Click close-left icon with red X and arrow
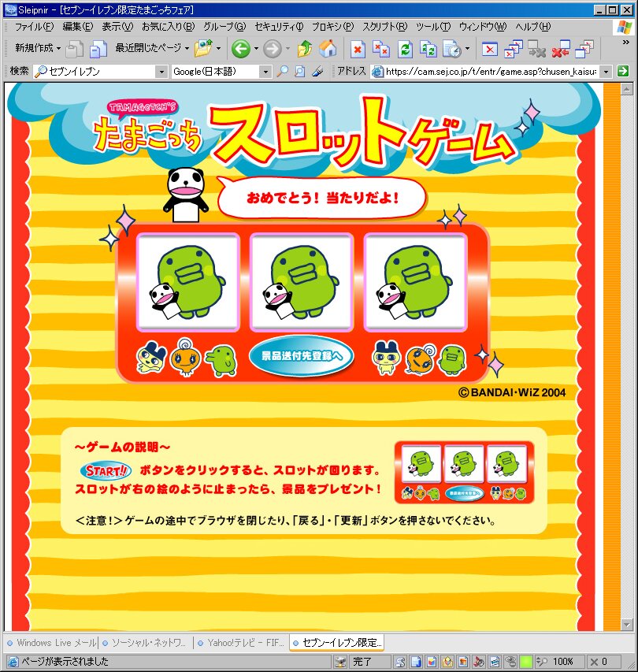Image resolution: width=638 pixels, height=672 pixels. click(561, 50)
